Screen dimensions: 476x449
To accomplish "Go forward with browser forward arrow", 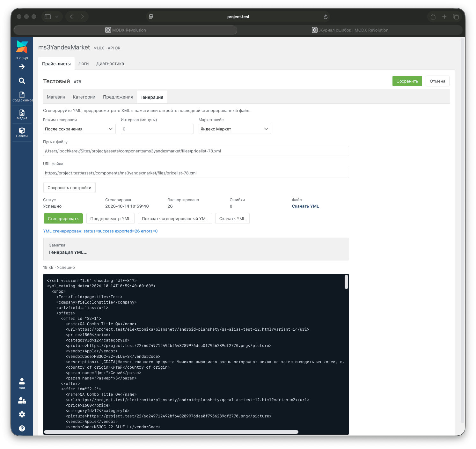I will click(83, 17).
